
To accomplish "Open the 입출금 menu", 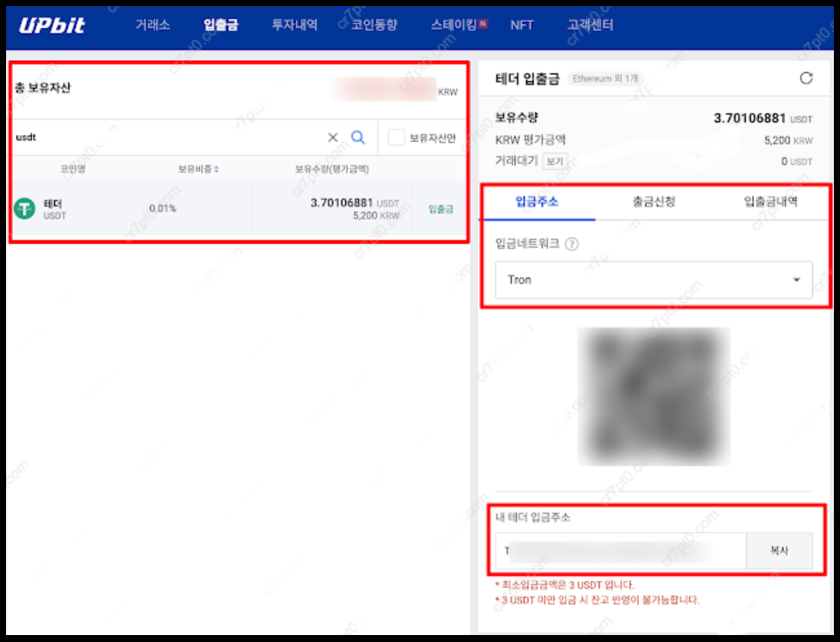I will pos(220,24).
